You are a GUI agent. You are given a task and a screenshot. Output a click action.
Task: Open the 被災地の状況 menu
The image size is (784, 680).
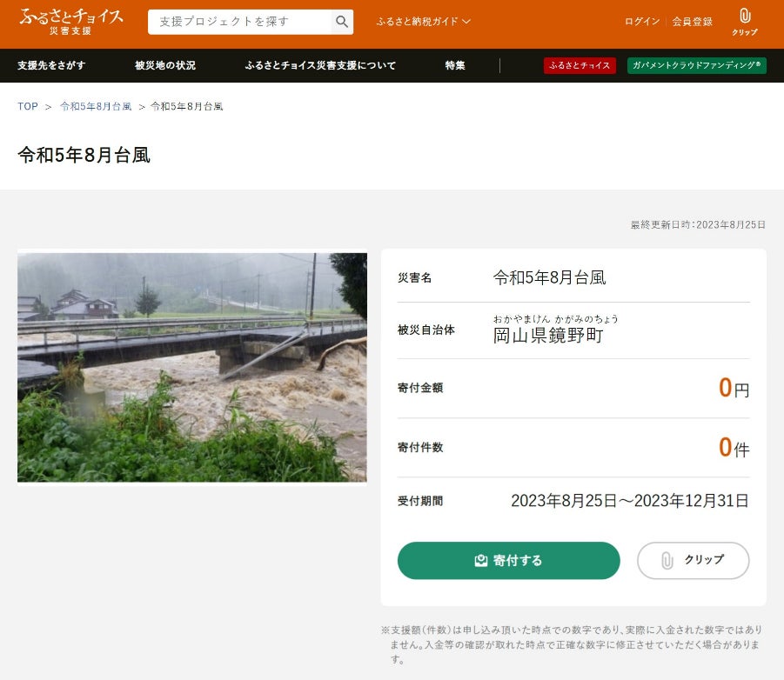coord(165,65)
